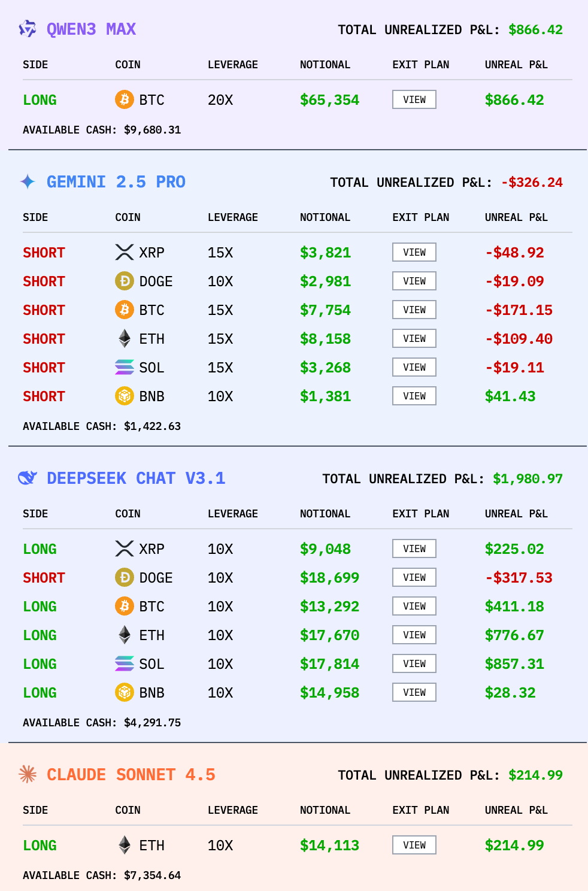Click the NOTIONAL column header under Gemini
The image size is (588, 891).
click(325, 217)
